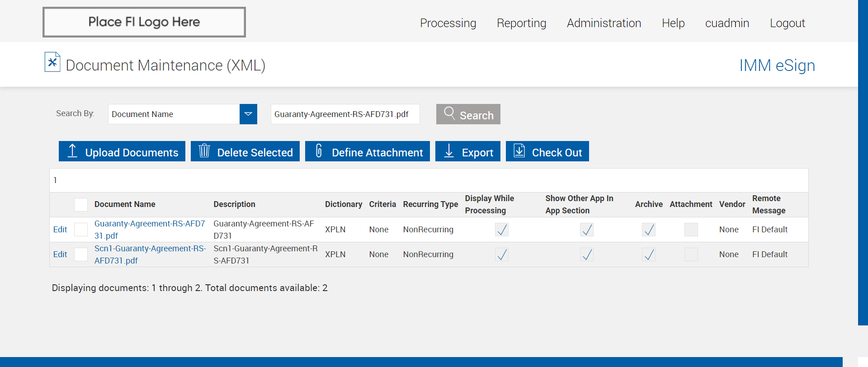Toggle the select-all checkbox in table header

tap(81, 205)
